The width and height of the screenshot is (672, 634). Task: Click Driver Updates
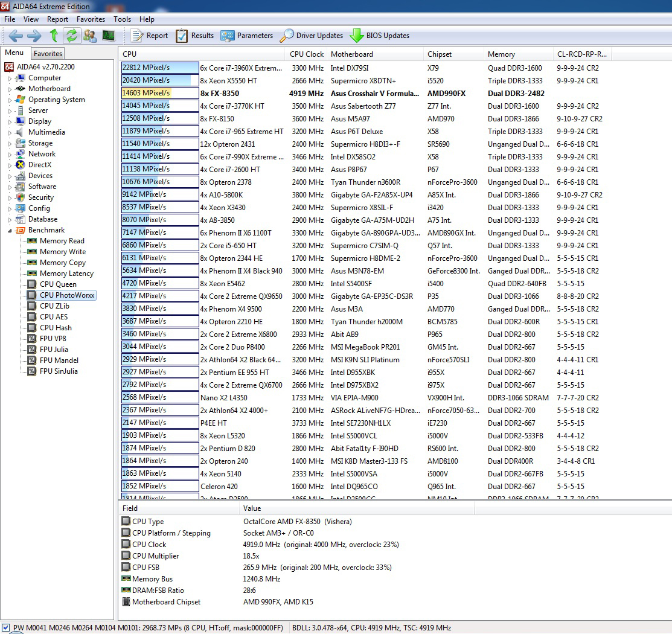coord(312,36)
